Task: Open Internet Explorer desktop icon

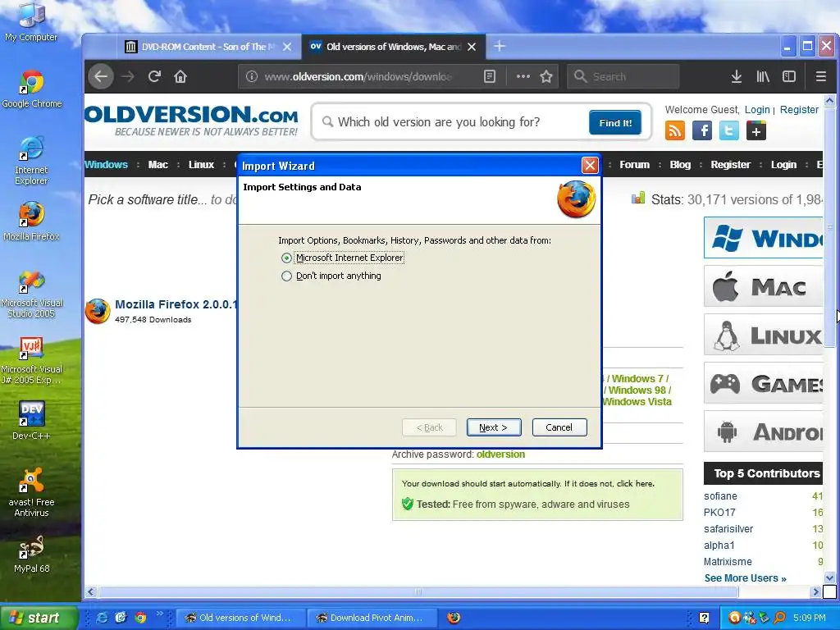Action: click(x=31, y=161)
